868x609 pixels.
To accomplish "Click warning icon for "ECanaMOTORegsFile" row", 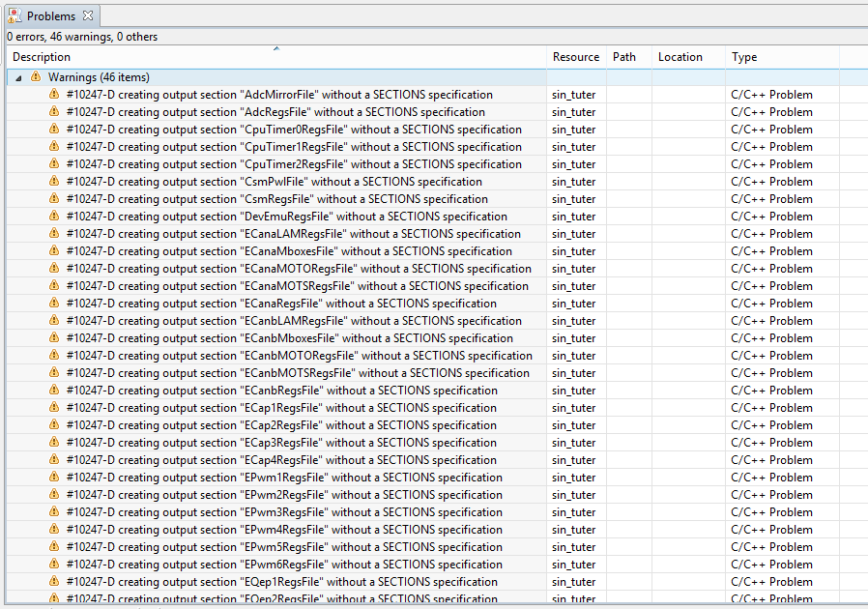I will pyautogui.click(x=54, y=268).
